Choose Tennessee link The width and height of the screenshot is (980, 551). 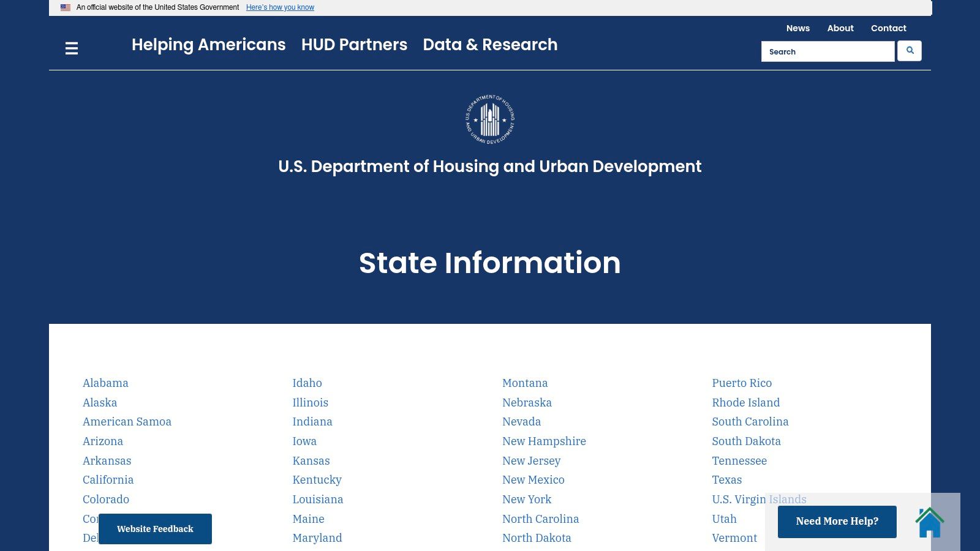(x=739, y=461)
